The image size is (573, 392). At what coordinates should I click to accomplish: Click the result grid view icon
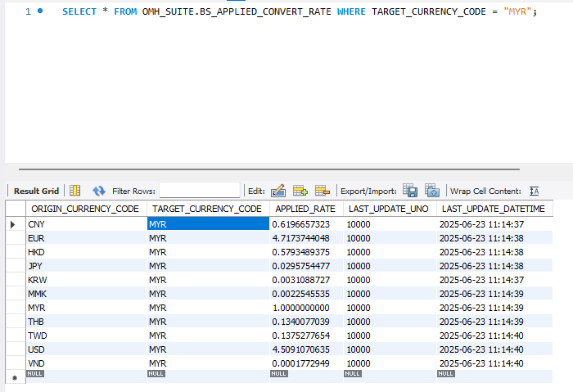point(74,191)
